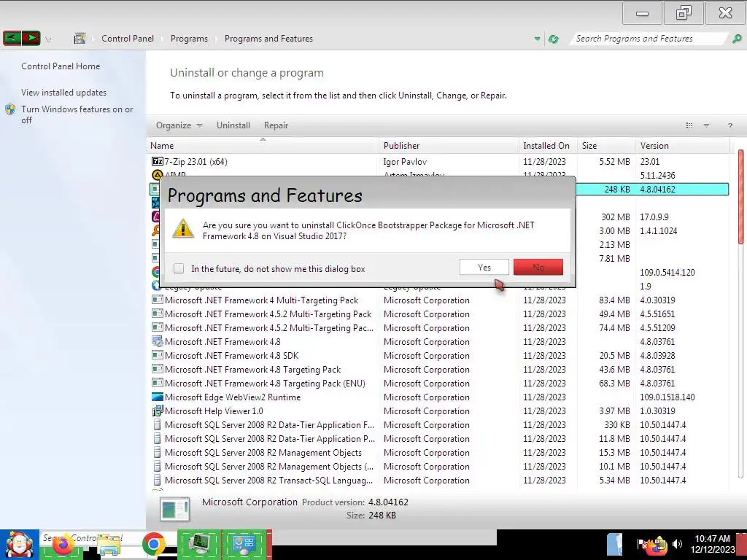The image size is (747, 560).
Task: Click Microsoft Edge WebView2 Runtime icon
Action: pos(158,397)
